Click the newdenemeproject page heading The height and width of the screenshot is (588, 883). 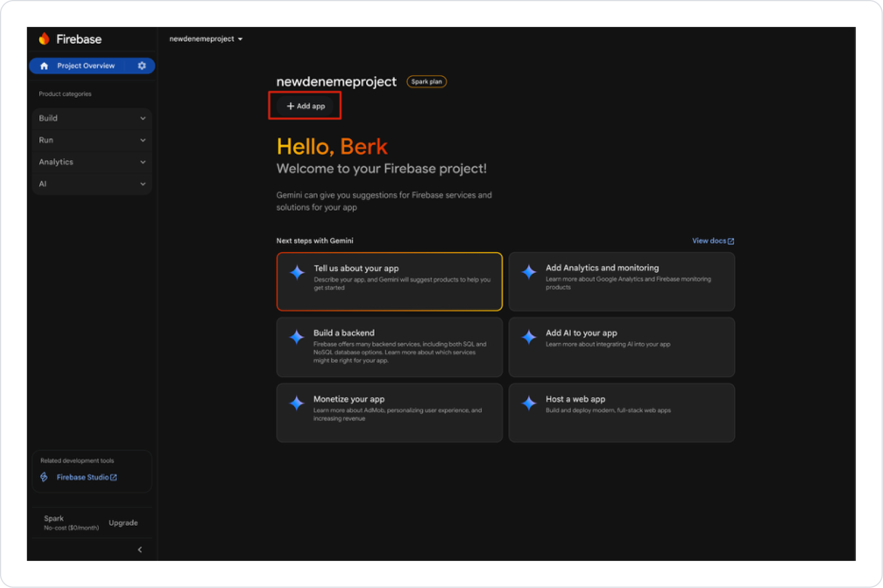pos(336,82)
